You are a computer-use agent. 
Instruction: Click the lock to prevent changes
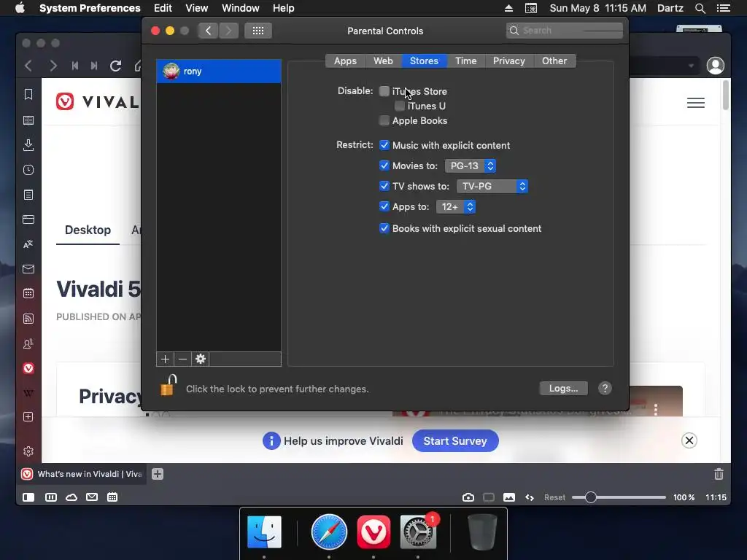pyautogui.click(x=168, y=385)
